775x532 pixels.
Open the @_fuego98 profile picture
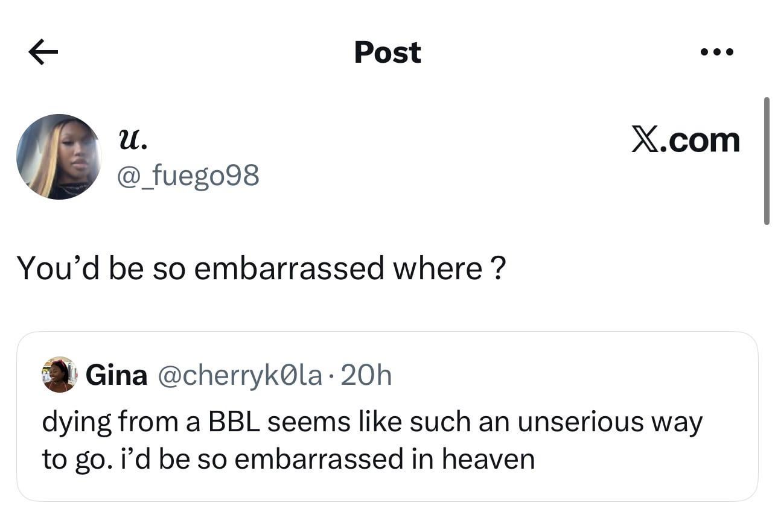(x=59, y=157)
